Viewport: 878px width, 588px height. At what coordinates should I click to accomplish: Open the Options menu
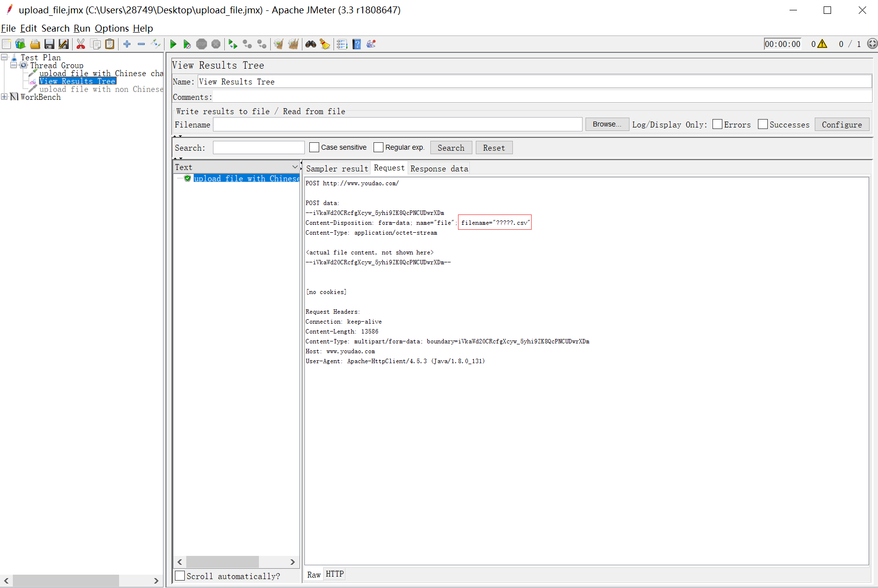click(112, 28)
